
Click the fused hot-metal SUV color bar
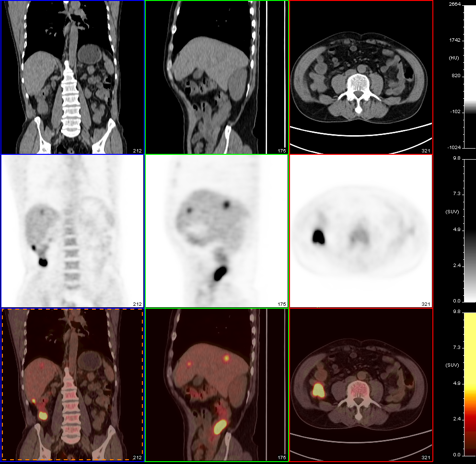pyautogui.click(x=470, y=384)
